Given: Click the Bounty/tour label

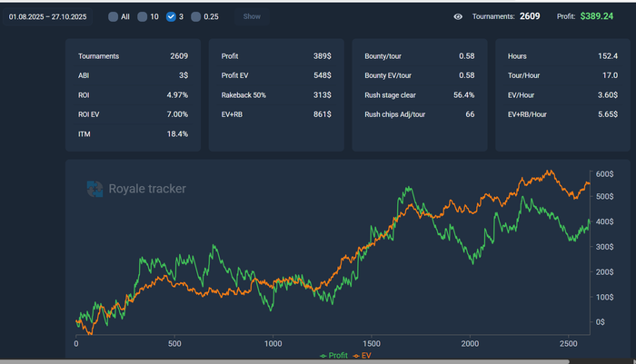Looking at the screenshot, I should point(383,56).
